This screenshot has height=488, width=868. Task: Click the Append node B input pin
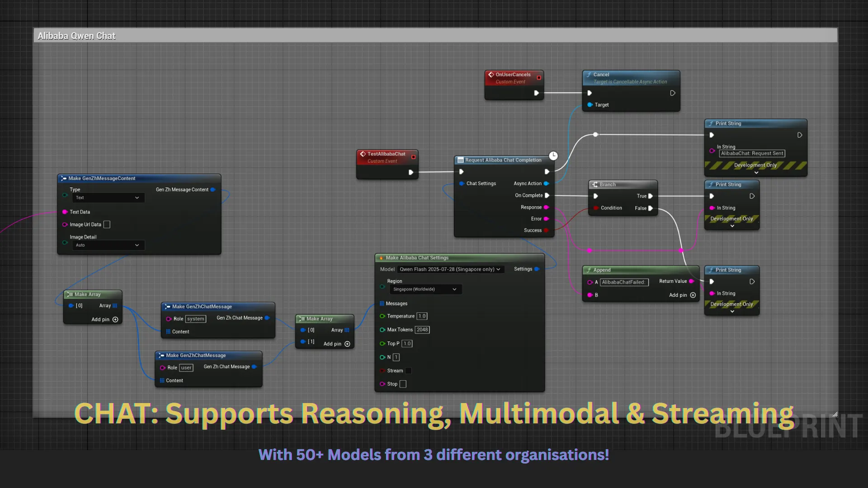click(590, 295)
